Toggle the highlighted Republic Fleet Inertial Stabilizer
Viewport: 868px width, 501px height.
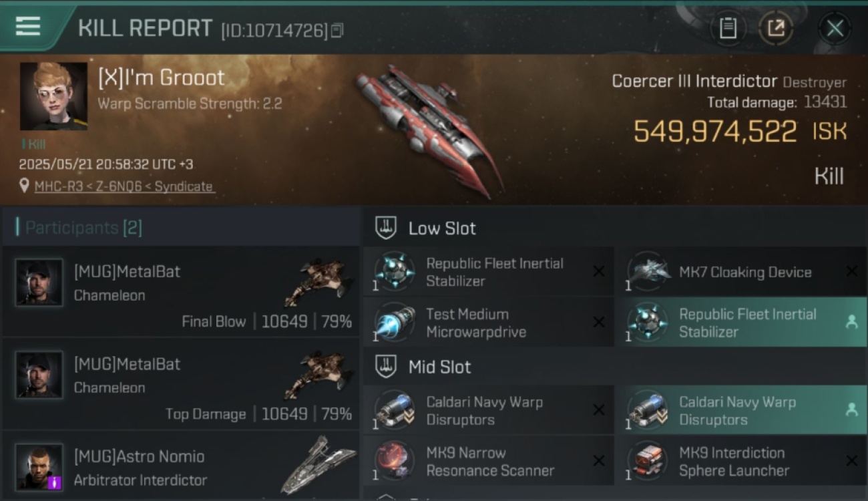pyautogui.click(x=740, y=323)
